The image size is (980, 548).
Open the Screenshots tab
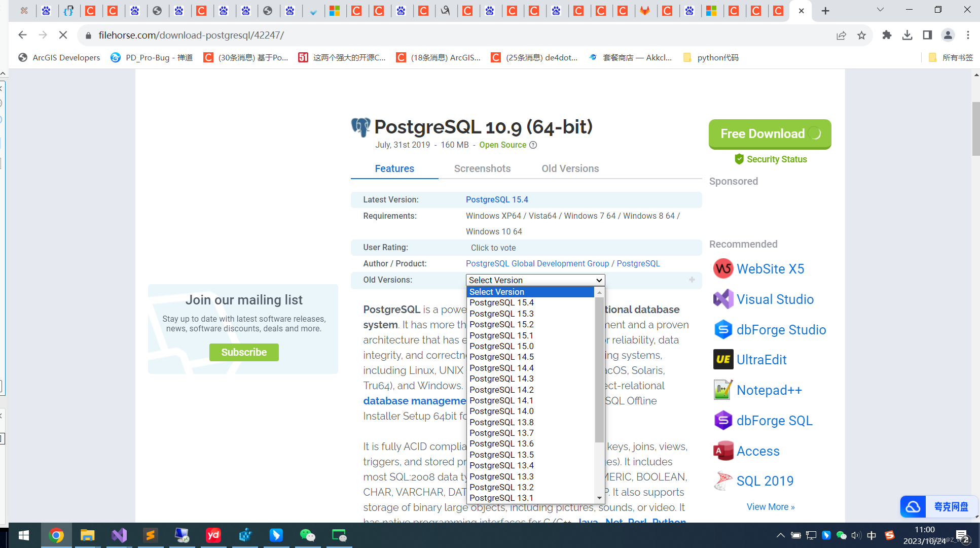pos(482,168)
